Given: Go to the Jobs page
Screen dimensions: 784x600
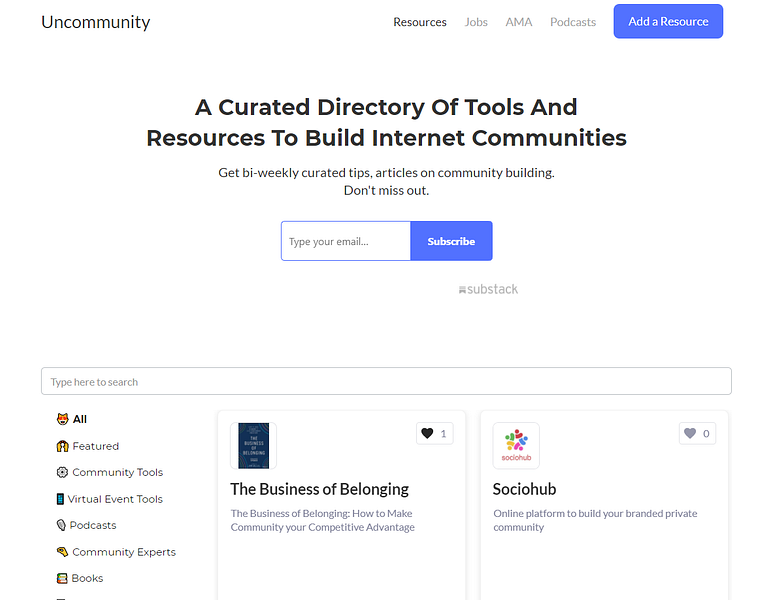Looking at the screenshot, I should [x=476, y=22].
